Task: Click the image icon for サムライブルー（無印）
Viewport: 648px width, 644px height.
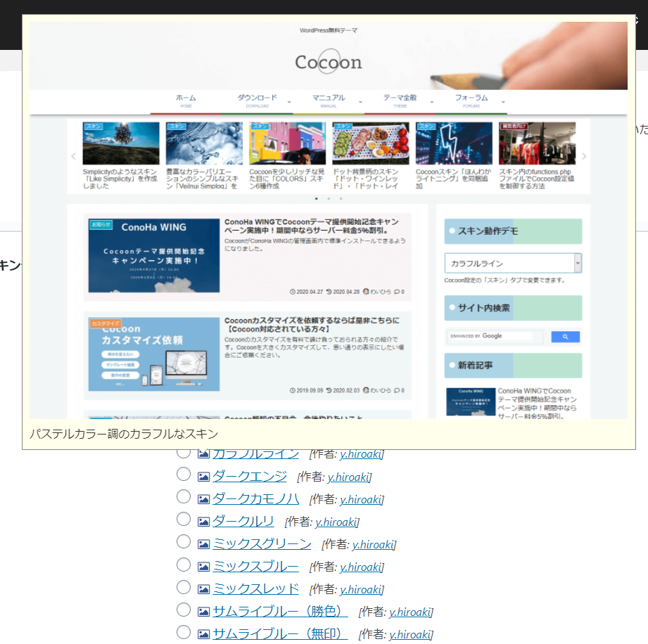Action: 203,634
